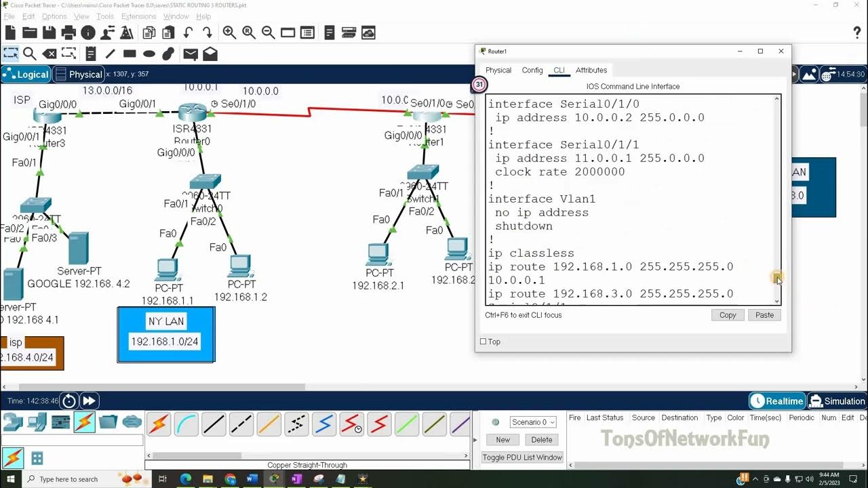Choose the Draw Ellipse tool

[x=149, y=54]
